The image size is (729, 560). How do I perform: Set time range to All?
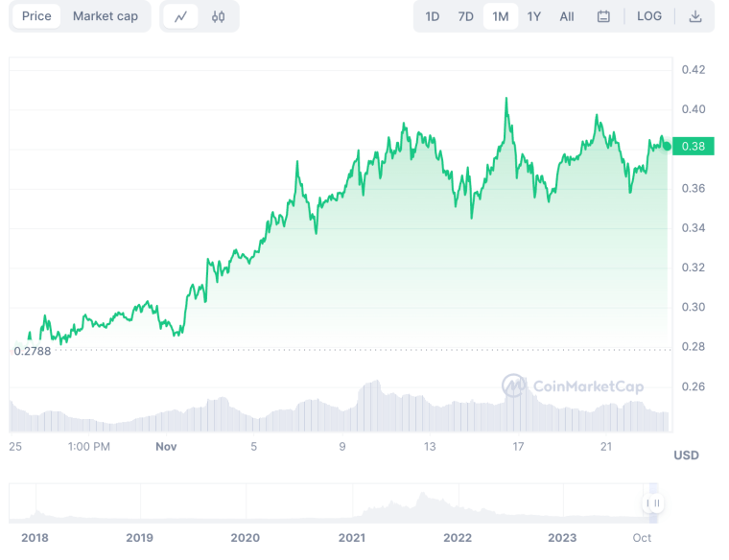(566, 16)
